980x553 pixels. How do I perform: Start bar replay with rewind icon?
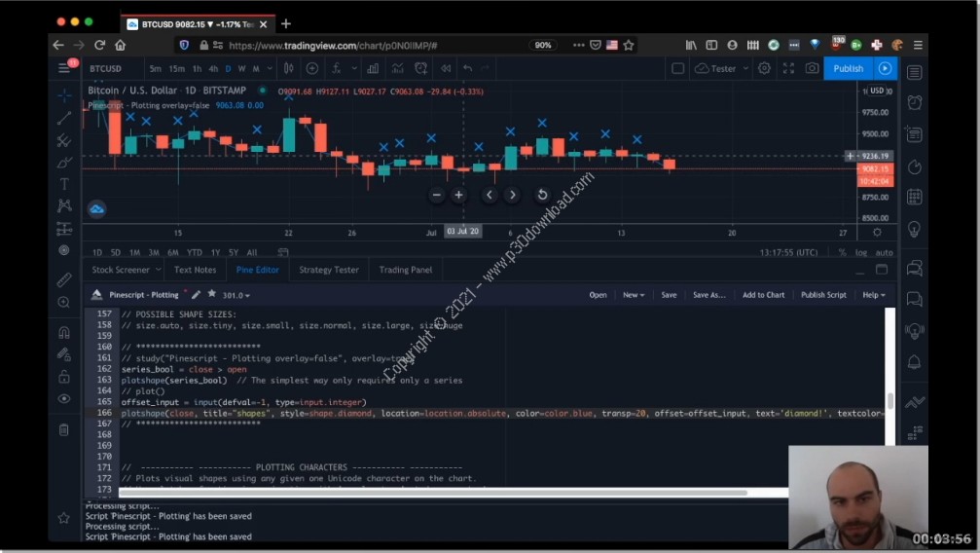point(446,68)
